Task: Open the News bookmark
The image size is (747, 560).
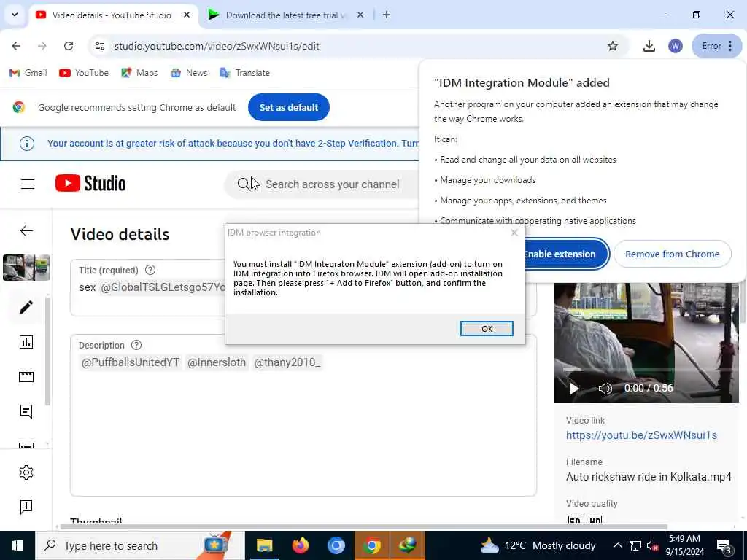Action: [x=189, y=73]
